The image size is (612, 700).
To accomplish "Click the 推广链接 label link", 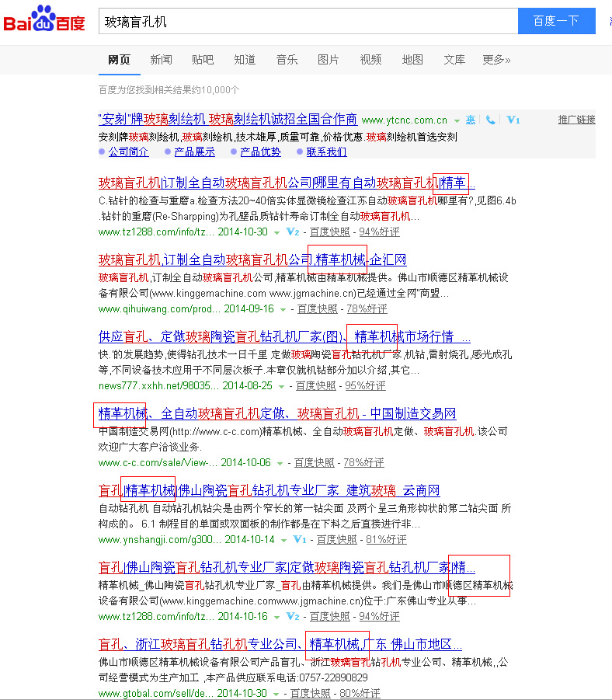I will [x=576, y=120].
